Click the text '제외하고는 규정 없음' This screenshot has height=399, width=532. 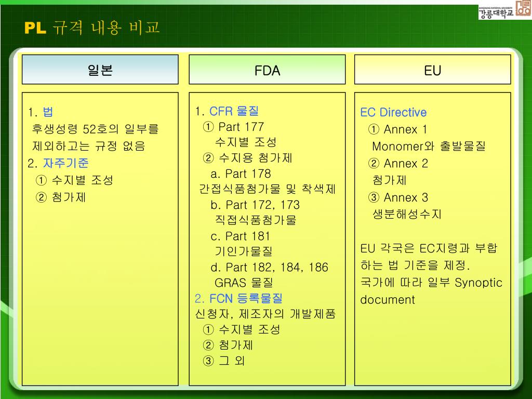88,146
